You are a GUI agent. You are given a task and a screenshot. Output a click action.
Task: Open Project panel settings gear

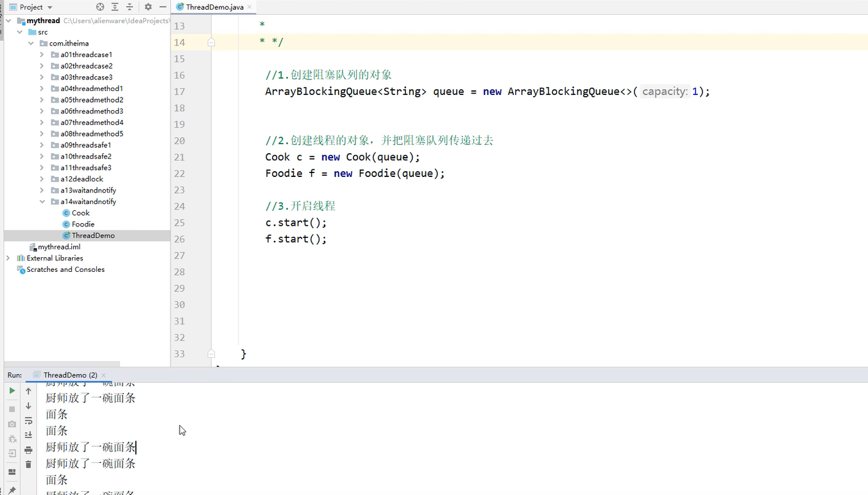click(x=149, y=6)
